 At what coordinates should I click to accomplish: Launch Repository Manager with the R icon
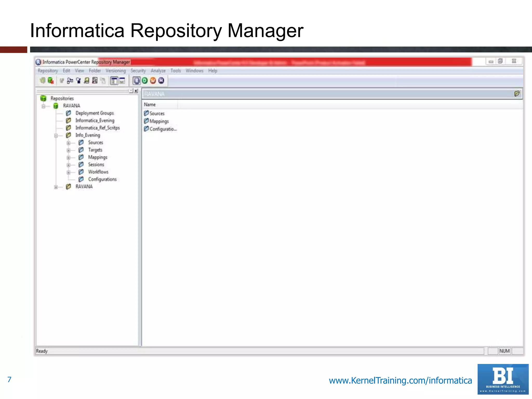click(x=137, y=81)
